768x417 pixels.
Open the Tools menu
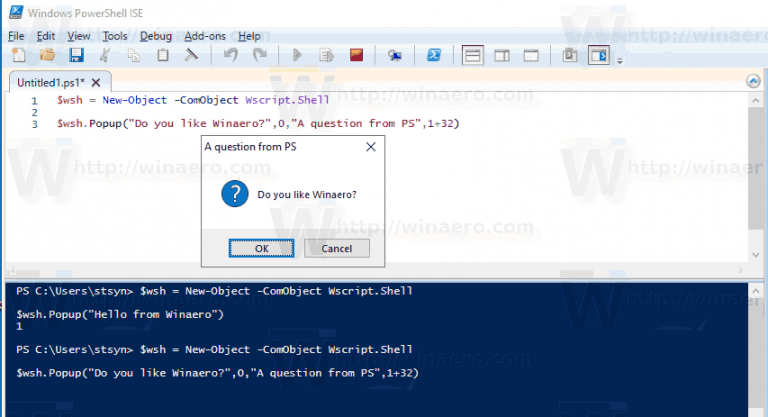[115, 36]
